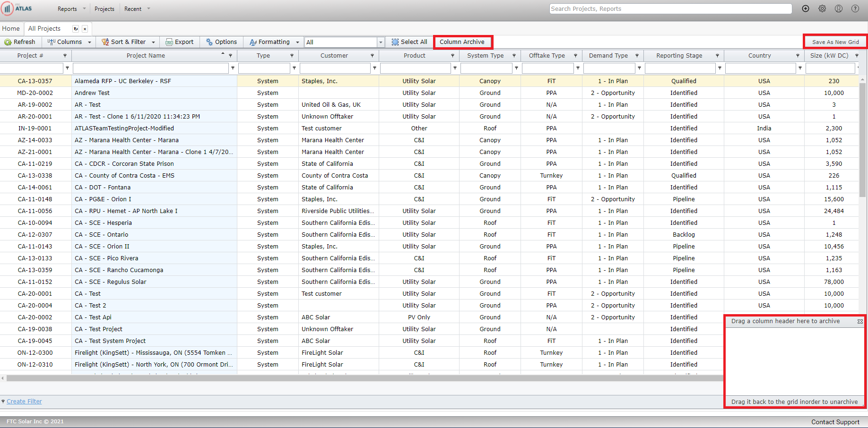Open the Country header filter icon
This screenshot has width=868, height=428.
tap(798, 56)
